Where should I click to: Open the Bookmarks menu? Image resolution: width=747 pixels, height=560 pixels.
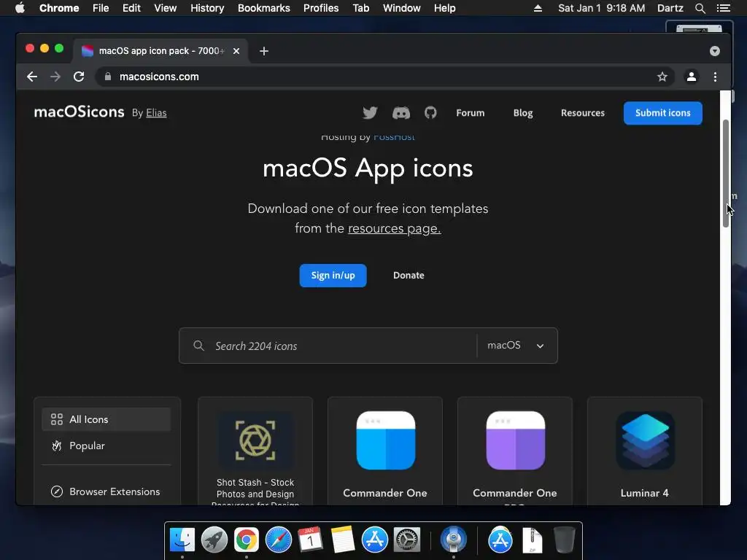click(264, 8)
